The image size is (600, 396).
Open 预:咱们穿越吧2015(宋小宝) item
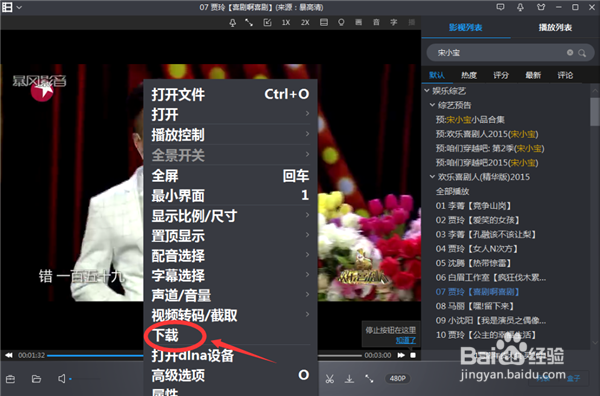click(487, 163)
